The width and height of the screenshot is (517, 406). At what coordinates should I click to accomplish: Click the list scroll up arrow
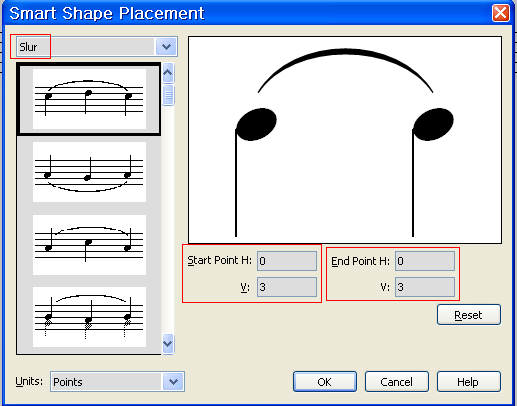(x=168, y=72)
